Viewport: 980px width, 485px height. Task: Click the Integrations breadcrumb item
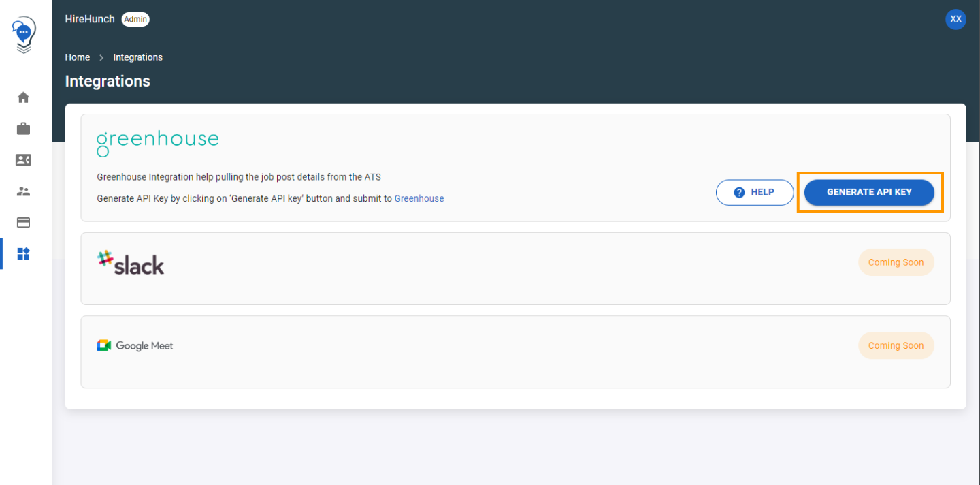(137, 57)
